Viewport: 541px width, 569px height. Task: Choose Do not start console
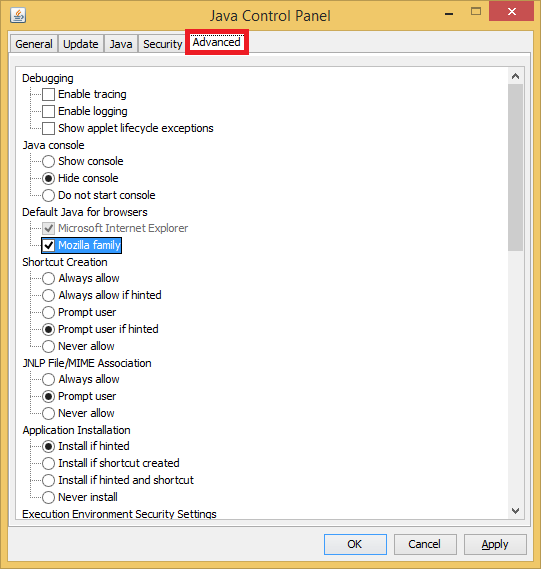48,195
